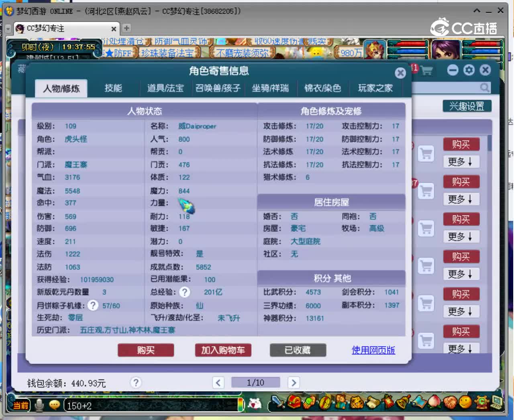Click the 980万 banner label
This screenshot has width=514, height=420.
350,53
